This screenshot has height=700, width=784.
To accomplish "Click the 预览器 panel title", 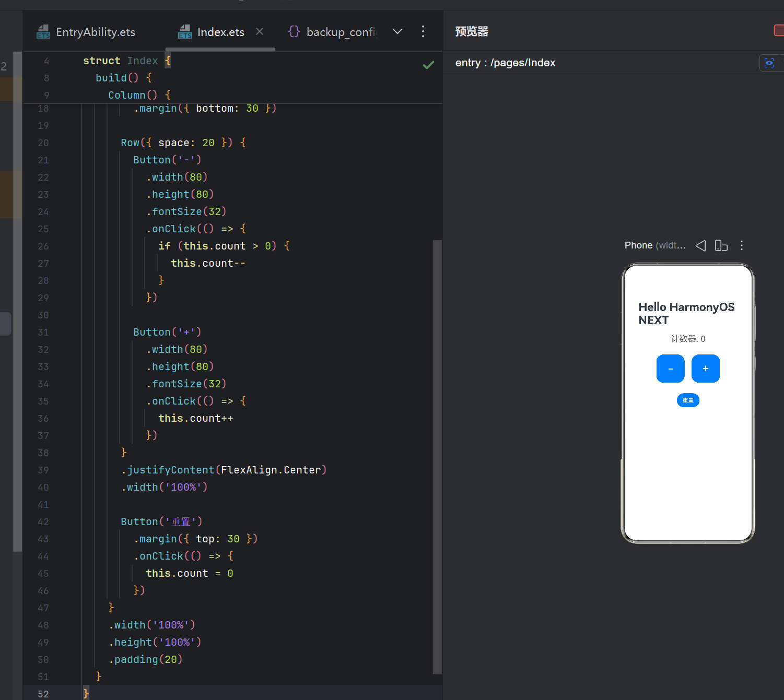I will (x=471, y=31).
